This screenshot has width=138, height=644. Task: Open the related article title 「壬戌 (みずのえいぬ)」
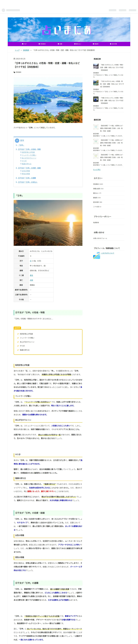[112, 84]
